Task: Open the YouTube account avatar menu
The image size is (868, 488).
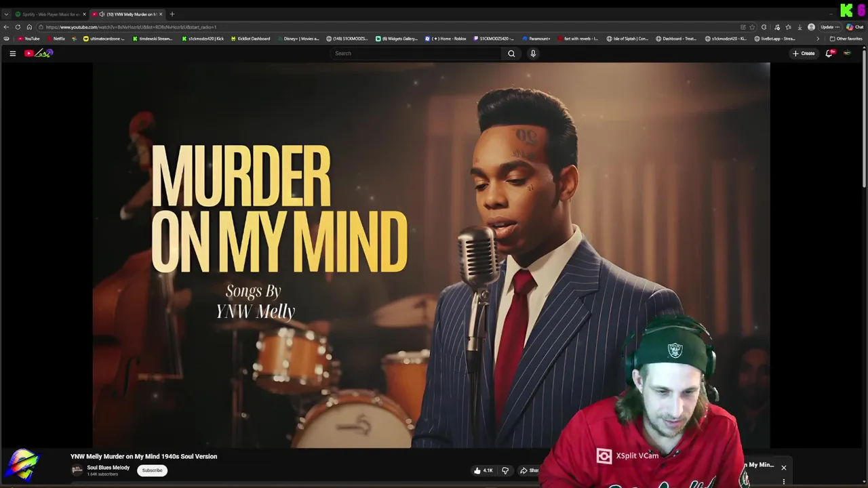Action: [x=847, y=54]
